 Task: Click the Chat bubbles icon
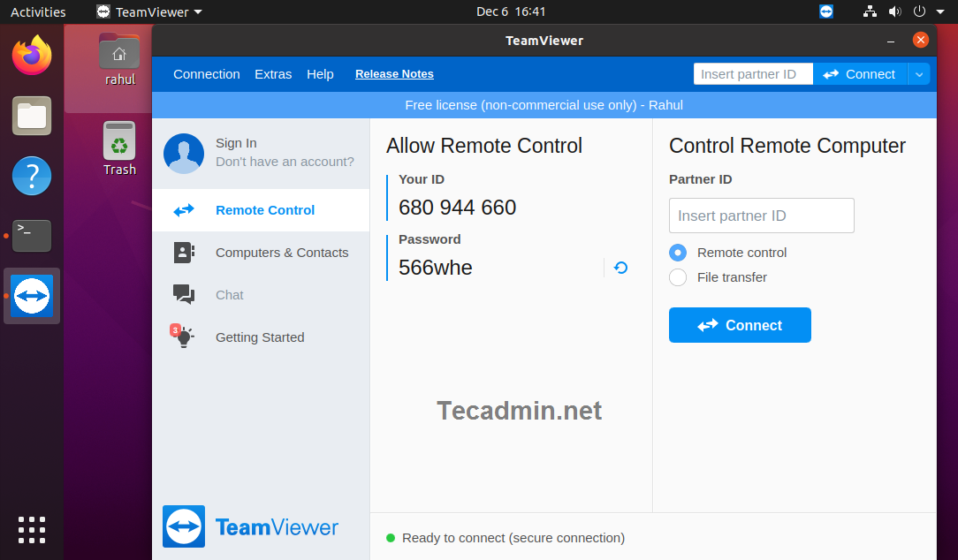pos(183,294)
